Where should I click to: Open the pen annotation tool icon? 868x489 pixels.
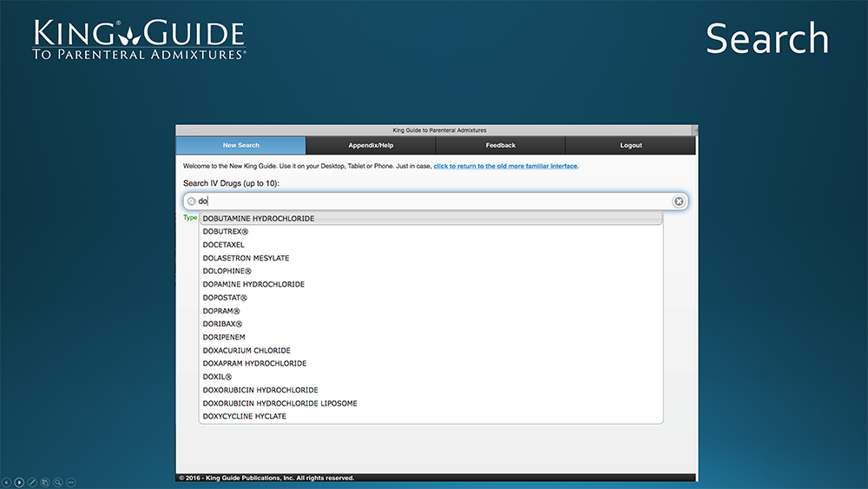32,482
